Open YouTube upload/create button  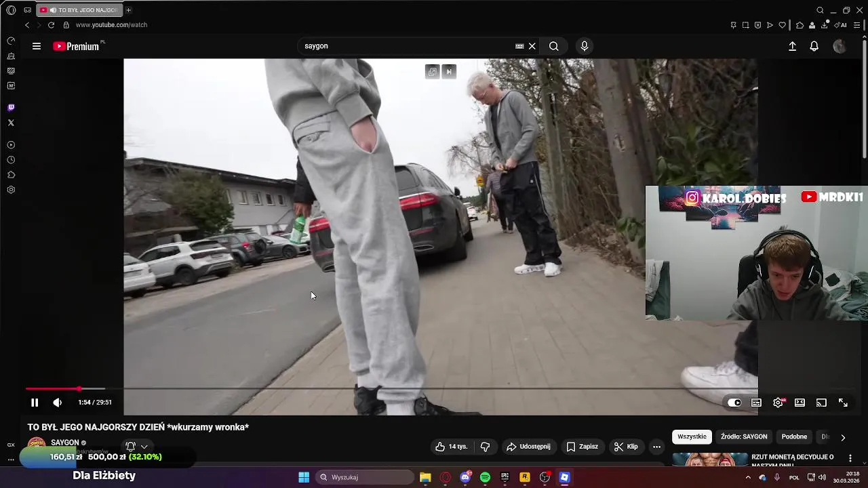pyautogui.click(x=792, y=46)
